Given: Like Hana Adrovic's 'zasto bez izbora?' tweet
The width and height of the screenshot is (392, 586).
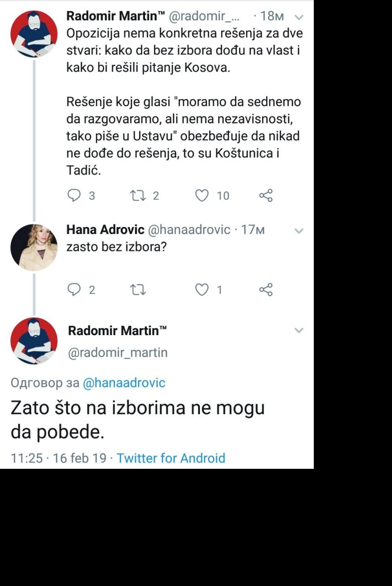Looking at the screenshot, I should click(202, 290).
